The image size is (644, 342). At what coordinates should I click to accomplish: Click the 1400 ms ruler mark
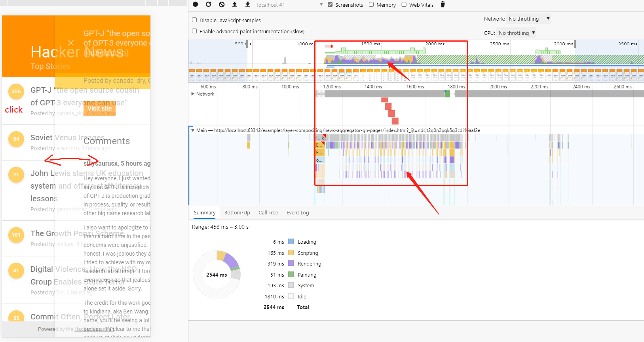pos(373,87)
